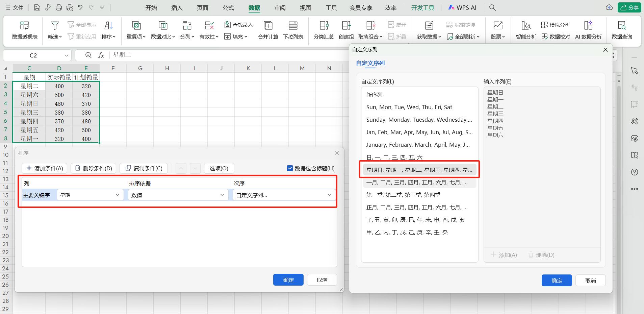Open the 合并计算 consolidate tool
Screen dimensions: 644x314
coord(268,26)
